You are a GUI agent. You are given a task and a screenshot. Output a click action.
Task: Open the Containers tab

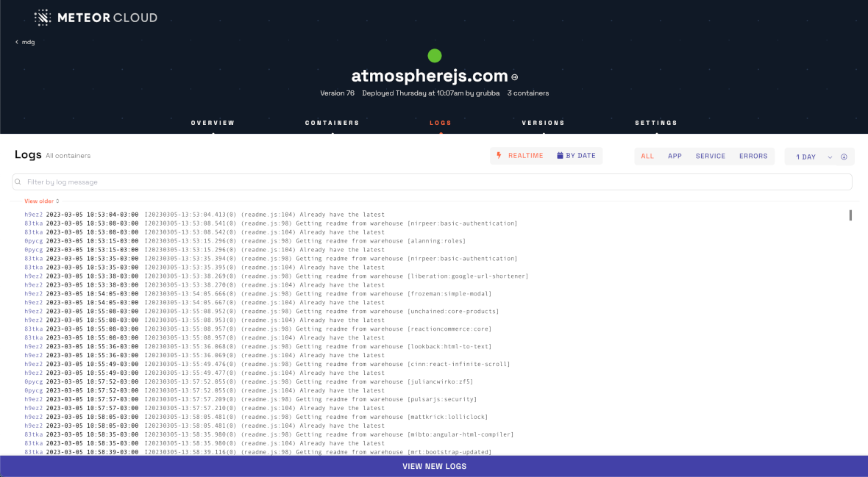(332, 123)
